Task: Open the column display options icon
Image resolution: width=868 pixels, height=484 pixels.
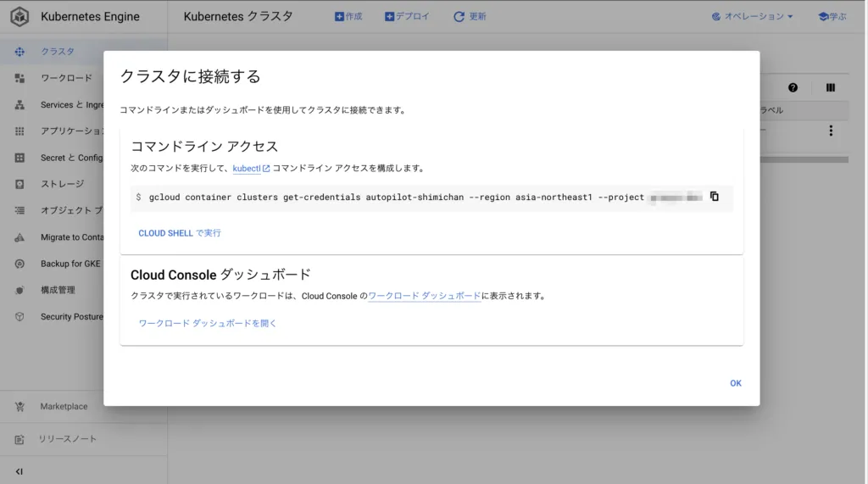Action: (831, 87)
